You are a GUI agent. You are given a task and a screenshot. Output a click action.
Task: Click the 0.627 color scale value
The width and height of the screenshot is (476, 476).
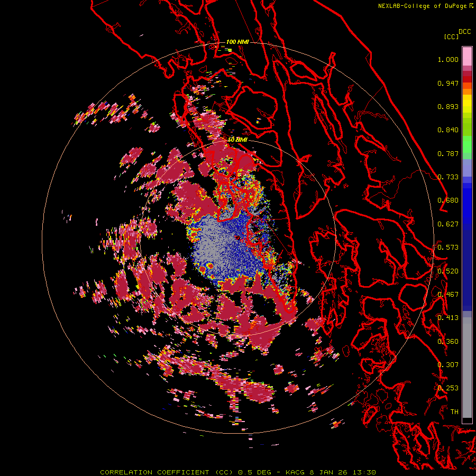448,224
